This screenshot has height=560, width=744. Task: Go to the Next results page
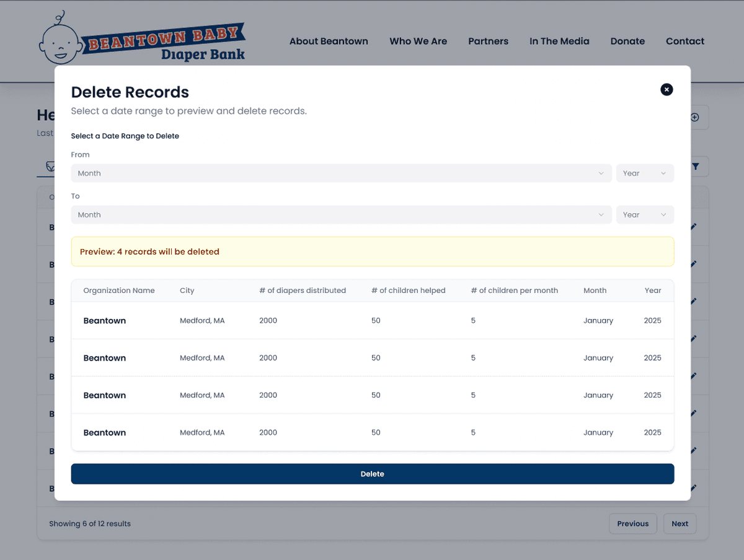pos(680,523)
